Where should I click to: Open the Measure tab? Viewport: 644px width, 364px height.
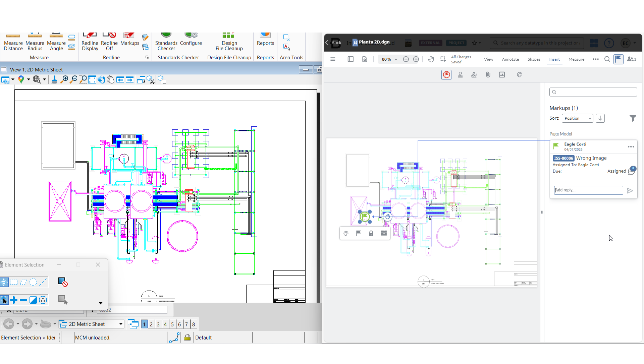click(x=576, y=59)
